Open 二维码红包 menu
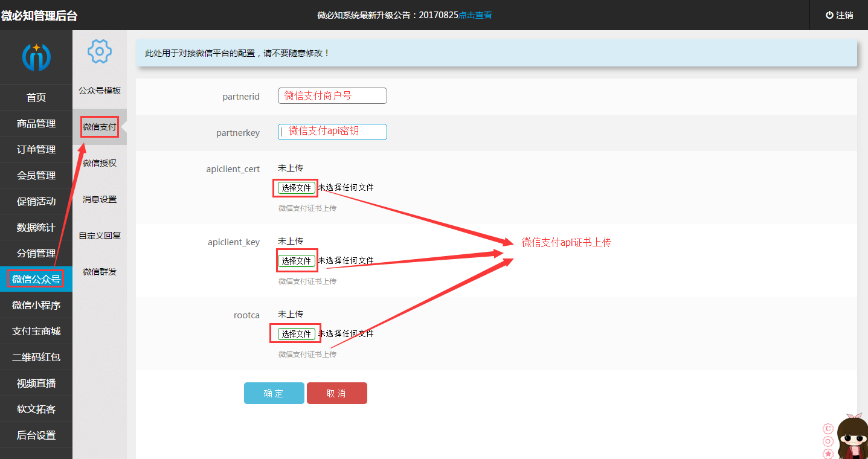Screen dimensions: 868x459 pyautogui.click(x=36, y=357)
